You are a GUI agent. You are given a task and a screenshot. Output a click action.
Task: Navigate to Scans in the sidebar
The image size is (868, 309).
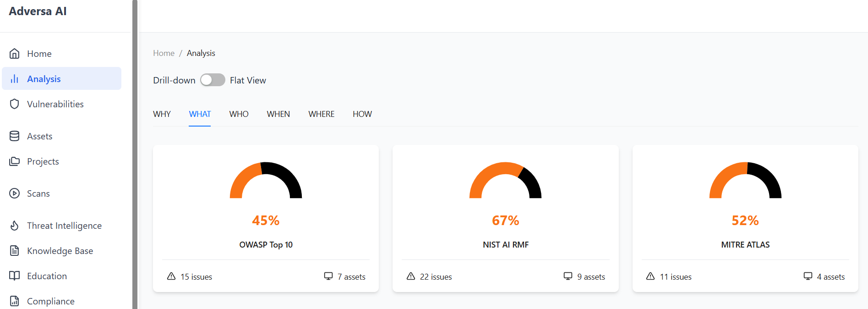tap(62, 193)
